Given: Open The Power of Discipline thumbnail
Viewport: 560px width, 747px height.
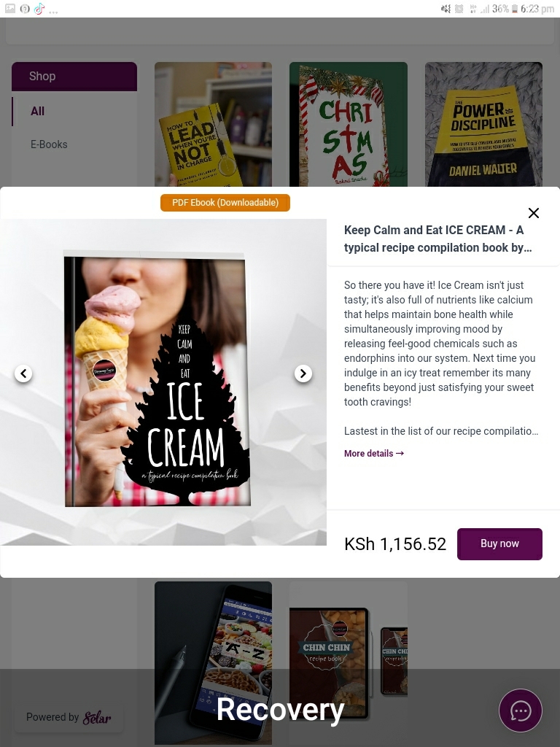Looking at the screenshot, I should pos(483,124).
